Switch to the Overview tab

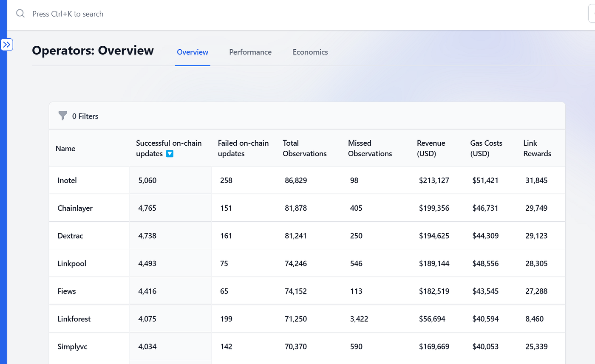(x=193, y=52)
